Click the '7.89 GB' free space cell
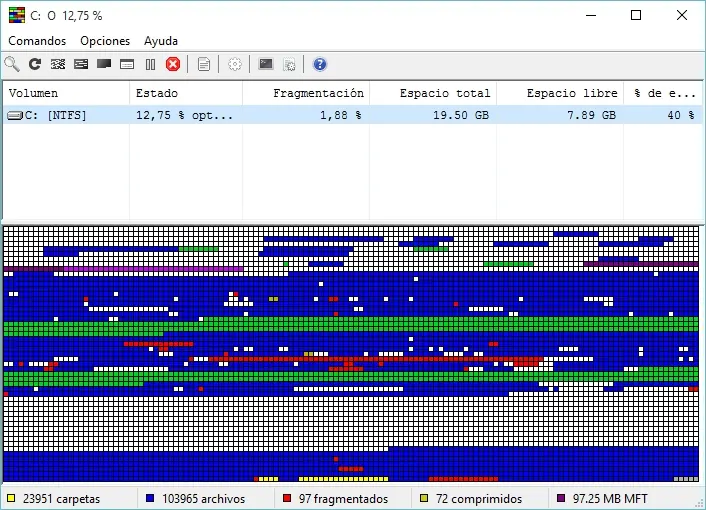The image size is (706, 510). (591, 115)
